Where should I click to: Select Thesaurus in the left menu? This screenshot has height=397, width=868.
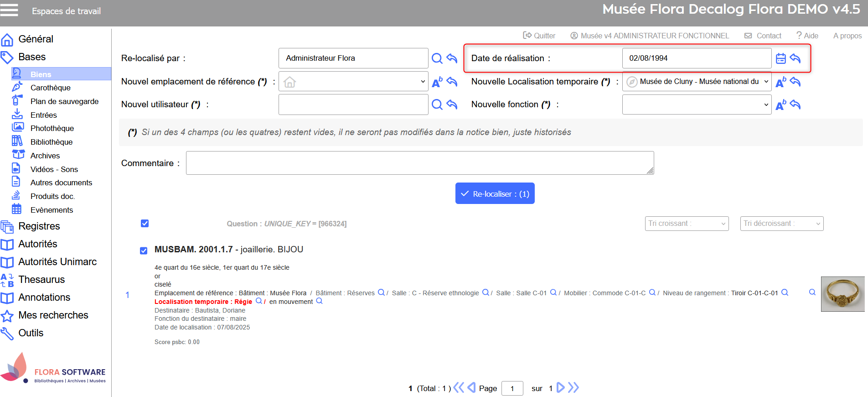point(41,279)
